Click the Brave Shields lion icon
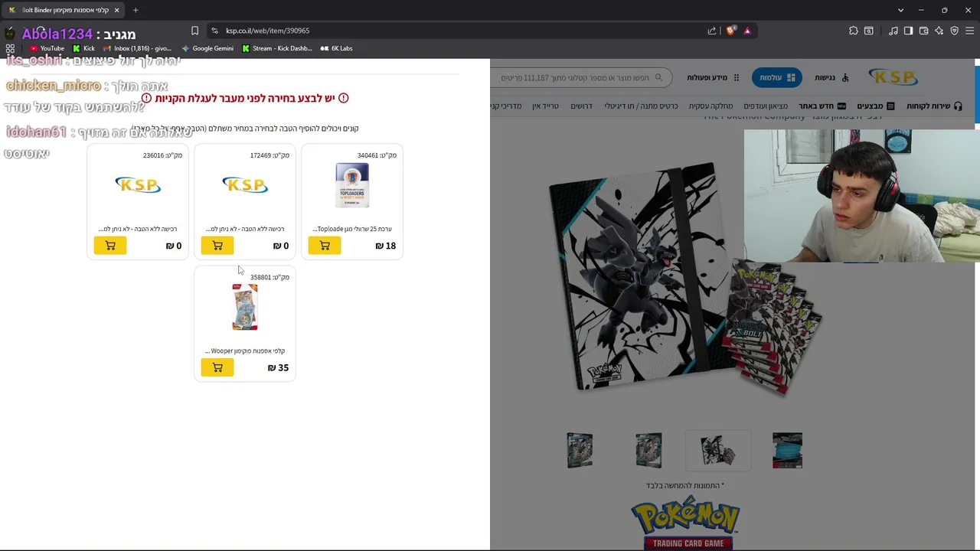The height and width of the screenshot is (551, 980). point(730,31)
